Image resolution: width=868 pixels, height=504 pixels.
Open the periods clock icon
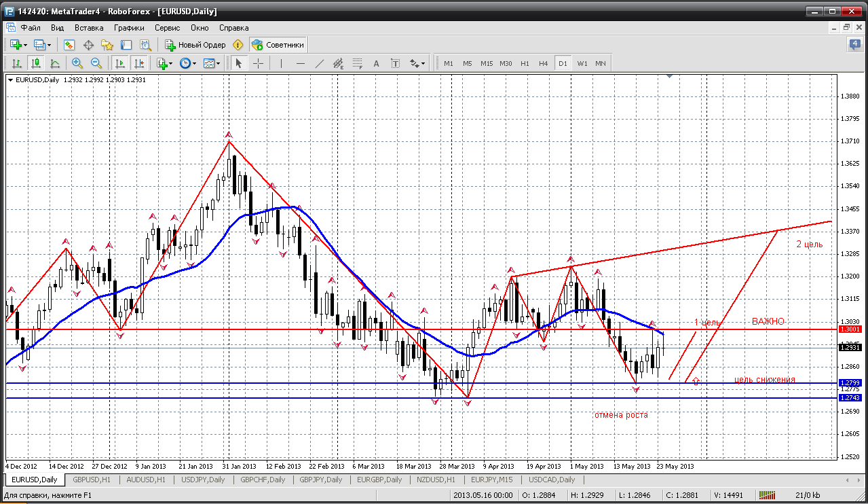[185, 63]
